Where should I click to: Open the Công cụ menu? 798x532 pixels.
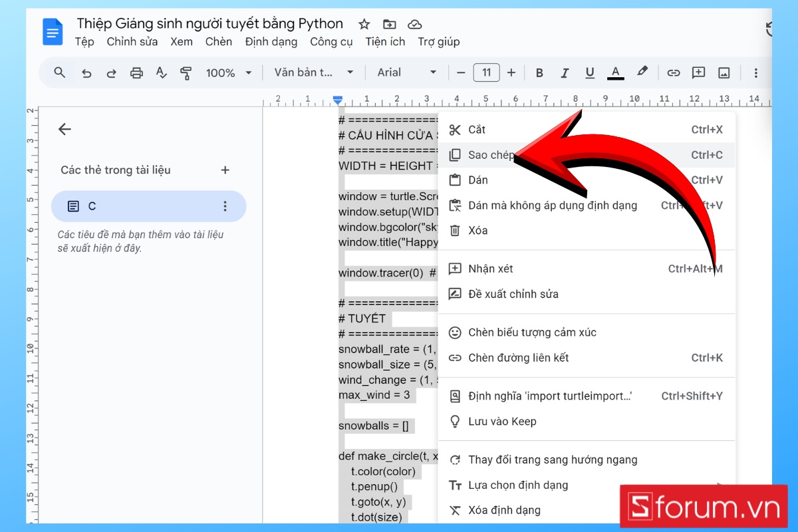tap(331, 41)
